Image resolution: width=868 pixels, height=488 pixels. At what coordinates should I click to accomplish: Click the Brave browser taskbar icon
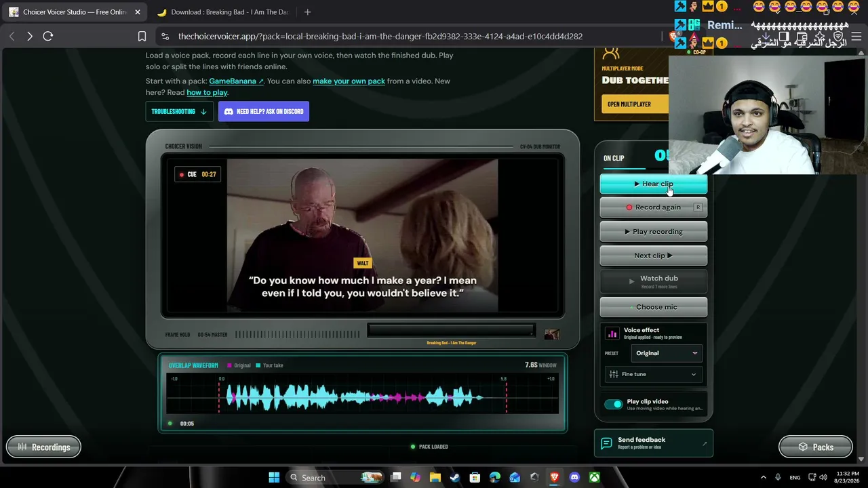(554, 478)
